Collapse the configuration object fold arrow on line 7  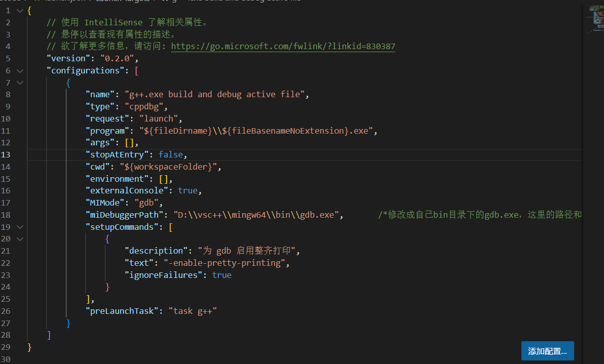click(20, 83)
